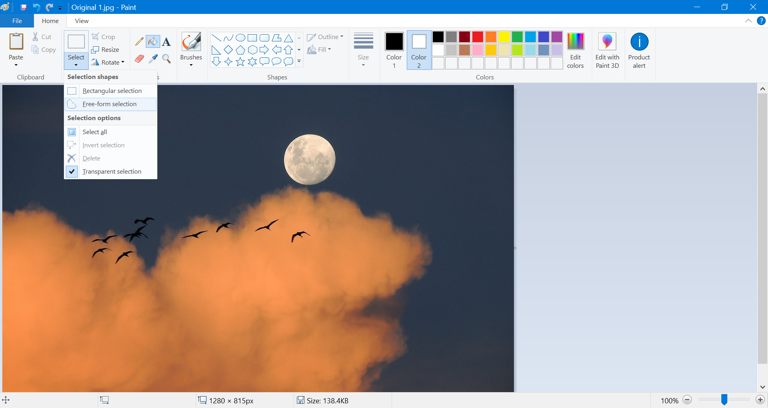Click the Copy icon
The width and height of the screenshot is (768, 408).
pyautogui.click(x=35, y=49)
